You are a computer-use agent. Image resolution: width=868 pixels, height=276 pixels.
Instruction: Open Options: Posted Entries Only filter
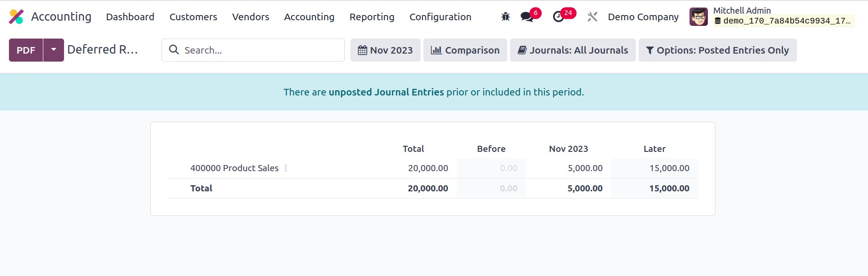pos(717,50)
